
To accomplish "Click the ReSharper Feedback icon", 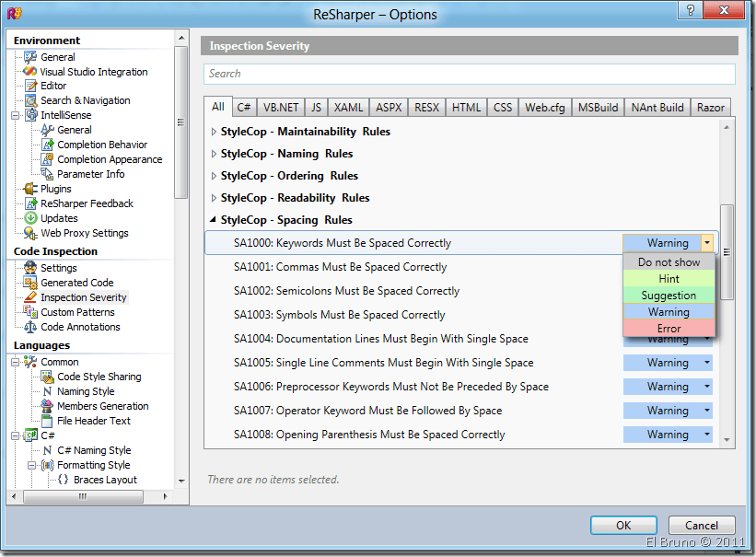I will coord(30,203).
